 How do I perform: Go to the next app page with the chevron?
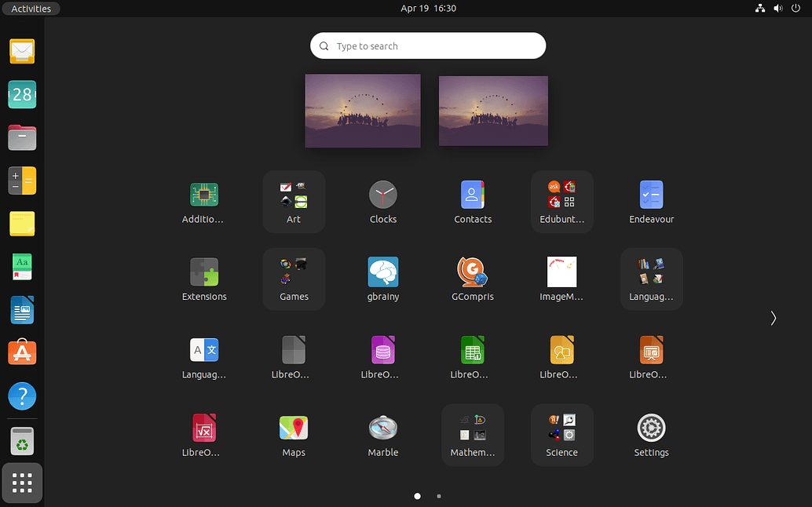tap(773, 317)
